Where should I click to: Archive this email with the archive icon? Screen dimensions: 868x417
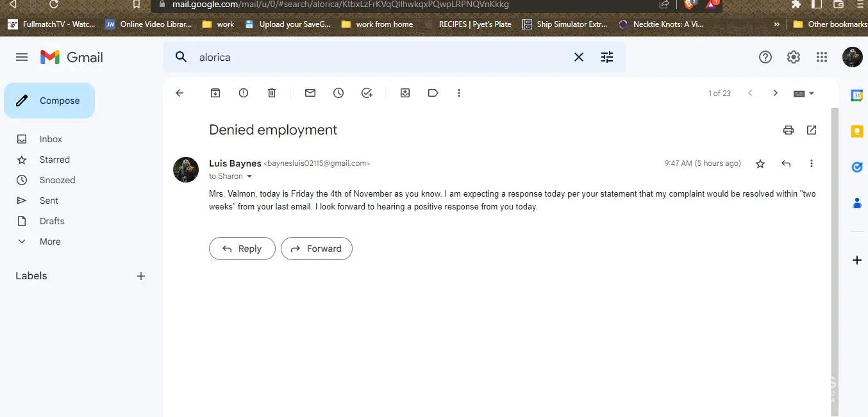click(x=215, y=93)
